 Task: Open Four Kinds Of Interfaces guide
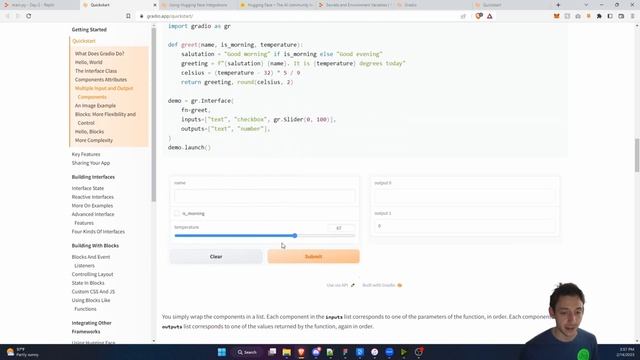coord(98,231)
